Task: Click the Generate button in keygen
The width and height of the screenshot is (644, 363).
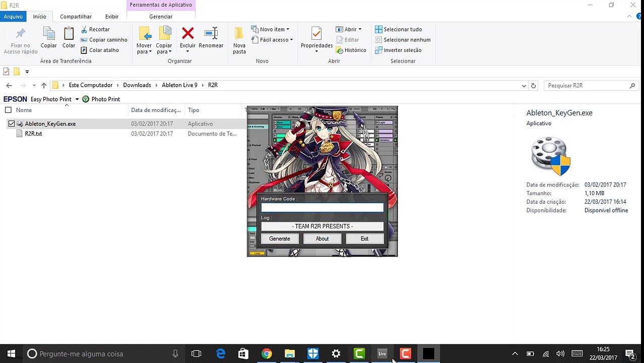Action: [280, 239]
